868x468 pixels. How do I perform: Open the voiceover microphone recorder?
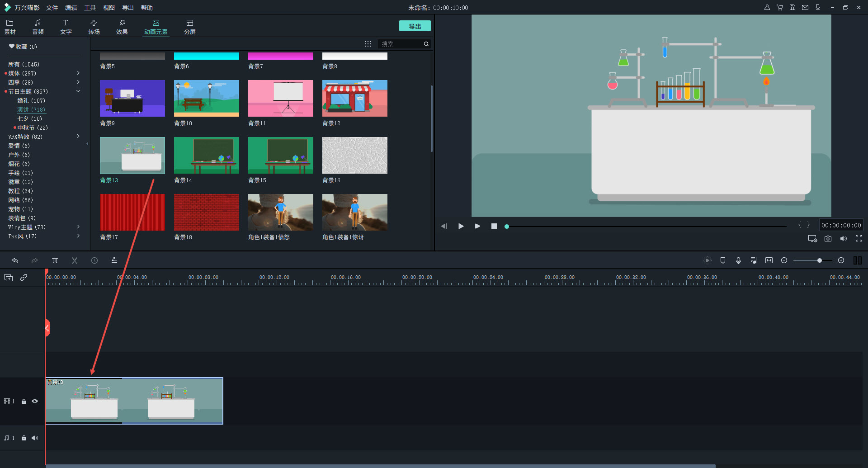click(x=738, y=260)
